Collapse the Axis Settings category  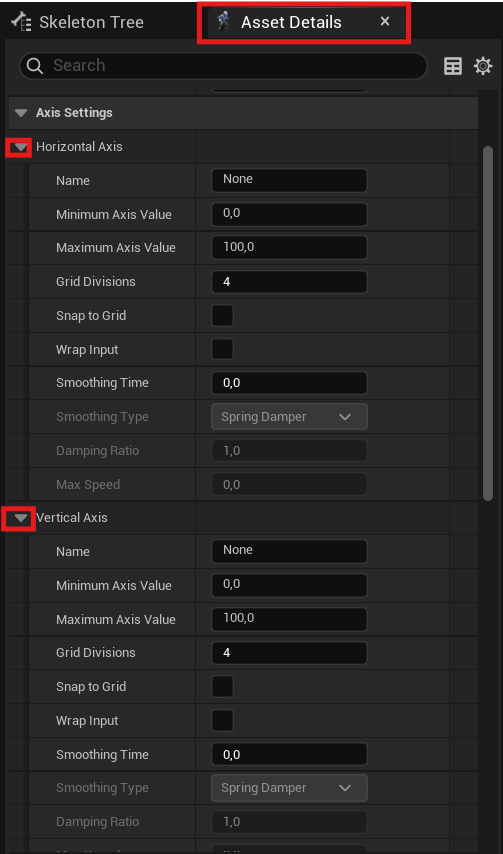21,113
